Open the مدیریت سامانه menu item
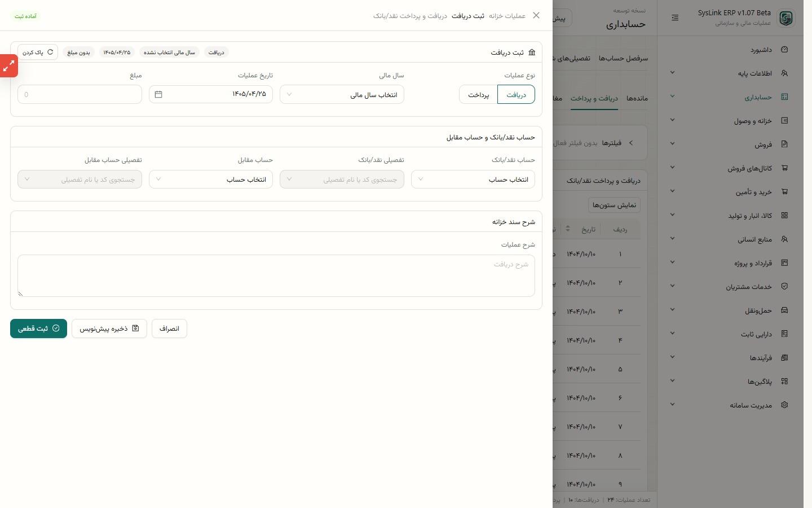This screenshot has width=812, height=508. coord(730,405)
